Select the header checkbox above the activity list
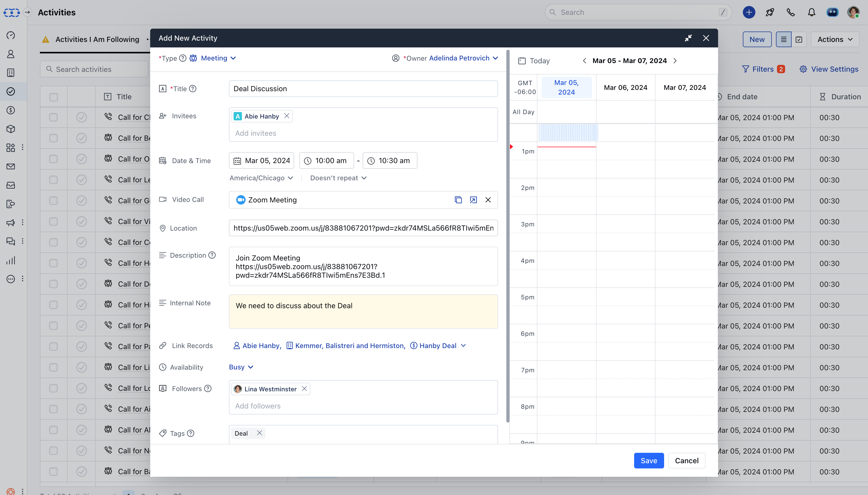Screen dimensions: 868x495 pos(53,97)
